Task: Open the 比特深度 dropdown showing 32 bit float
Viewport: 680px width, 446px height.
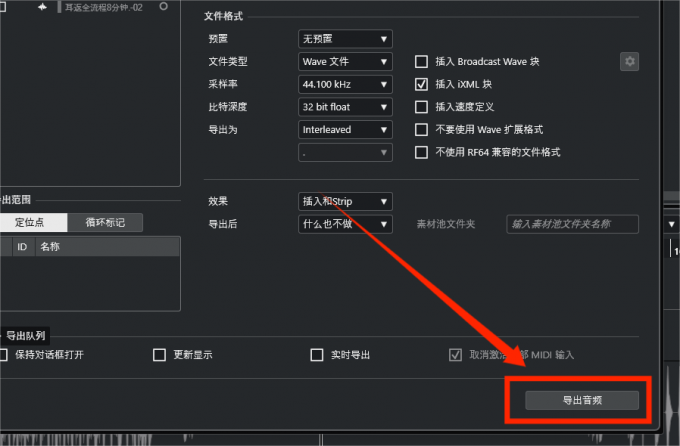Action: pyautogui.click(x=345, y=107)
